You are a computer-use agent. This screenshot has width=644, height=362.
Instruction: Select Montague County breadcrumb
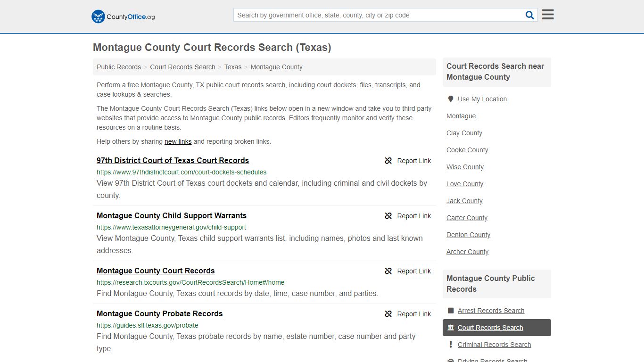pos(276,67)
